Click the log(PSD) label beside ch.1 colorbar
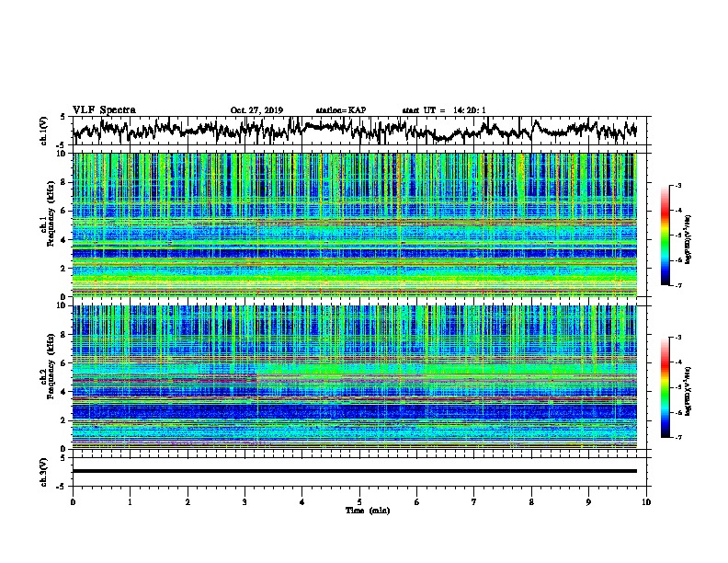The height and width of the screenshot is (563, 728). [688, 240]
